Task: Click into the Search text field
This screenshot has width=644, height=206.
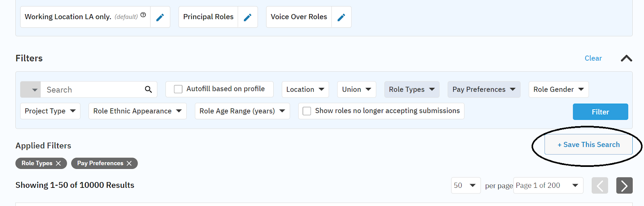Action: point(93,89)
